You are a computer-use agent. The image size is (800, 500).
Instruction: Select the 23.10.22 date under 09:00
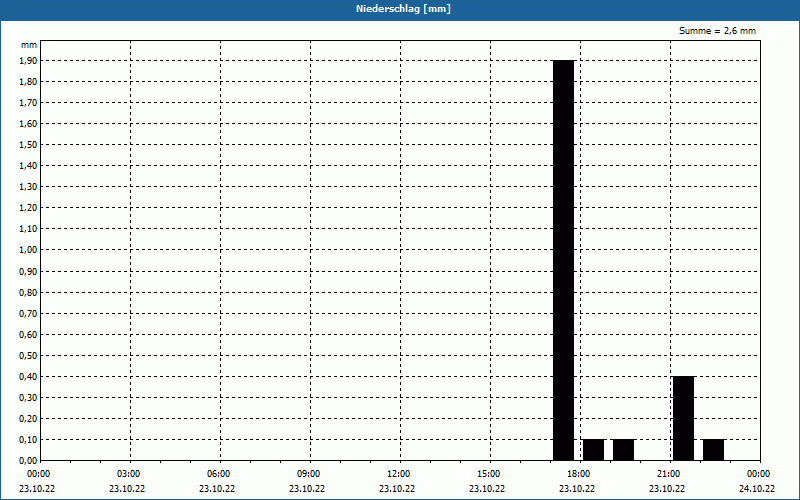click(x=307, y=489)
